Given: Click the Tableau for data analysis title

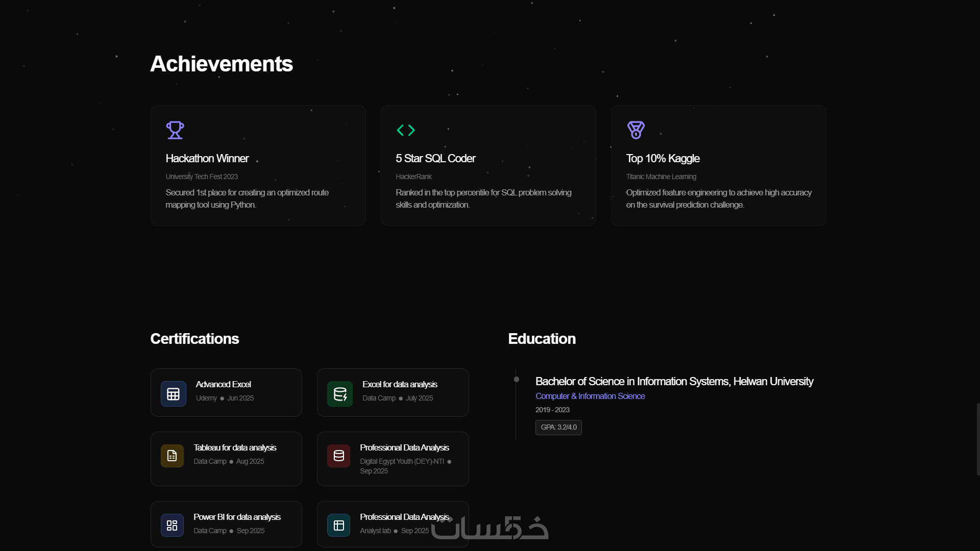Looking at the screenshot, I should [x=235, y=447].
